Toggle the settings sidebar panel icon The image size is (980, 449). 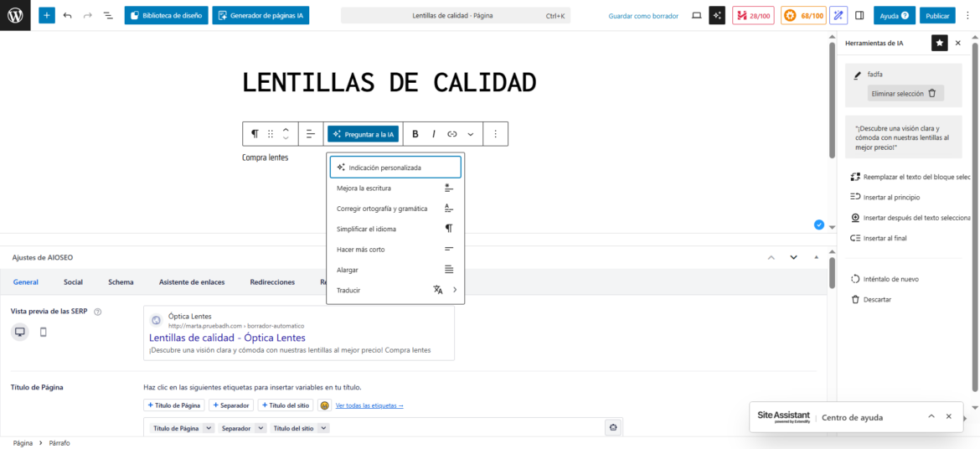point(859,16)
